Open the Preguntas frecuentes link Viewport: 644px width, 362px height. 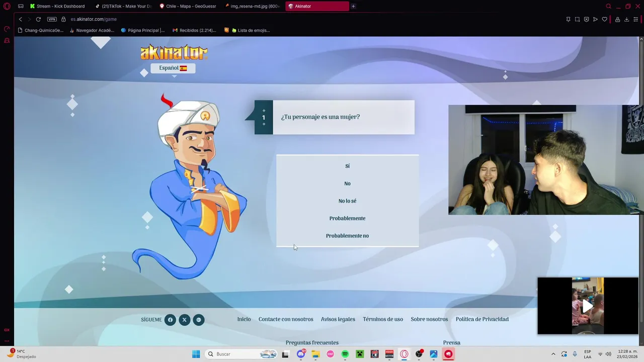click(x=312, y=342)
